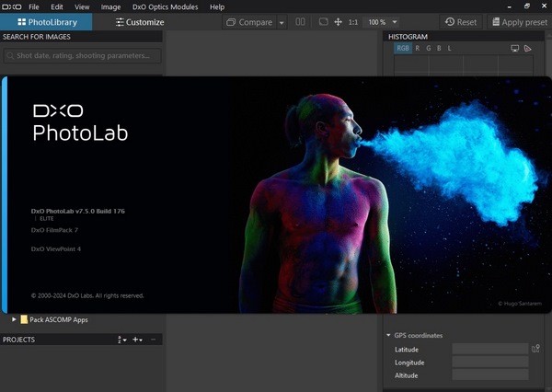552x392 pixels.
Task: Open the Projects sort order dropdown
Action: (x=122, y=340)
